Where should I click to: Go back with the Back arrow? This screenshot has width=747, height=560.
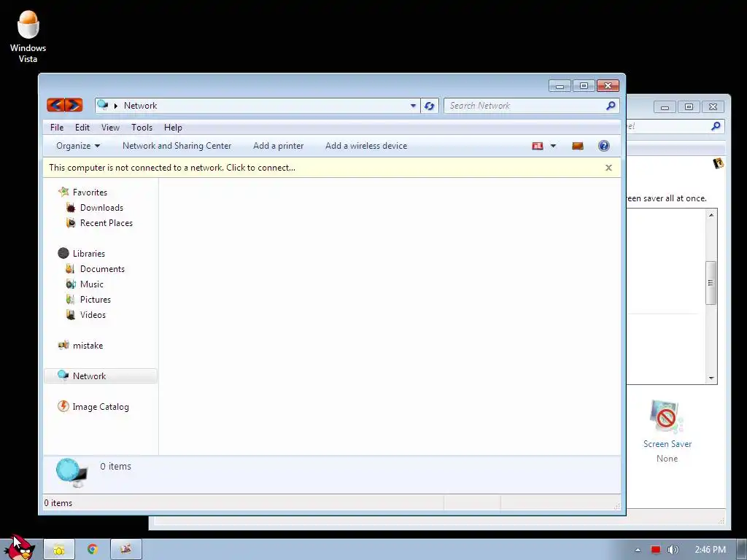(55, 105)
